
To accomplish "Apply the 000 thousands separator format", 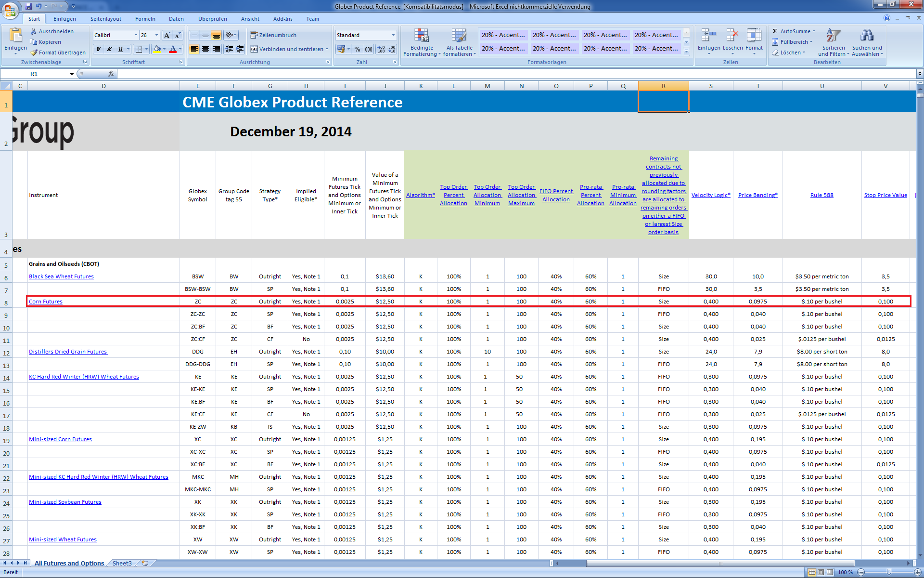I will [369, 49].
